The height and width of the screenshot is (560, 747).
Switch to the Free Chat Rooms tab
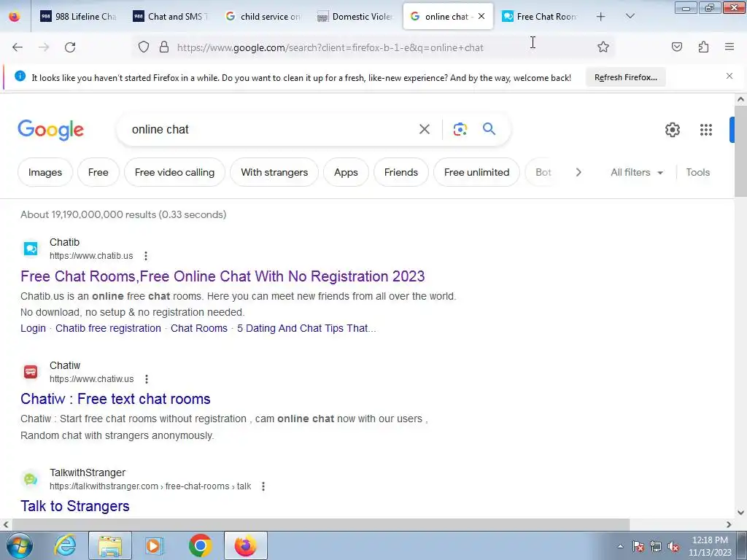tap(541, 17)
